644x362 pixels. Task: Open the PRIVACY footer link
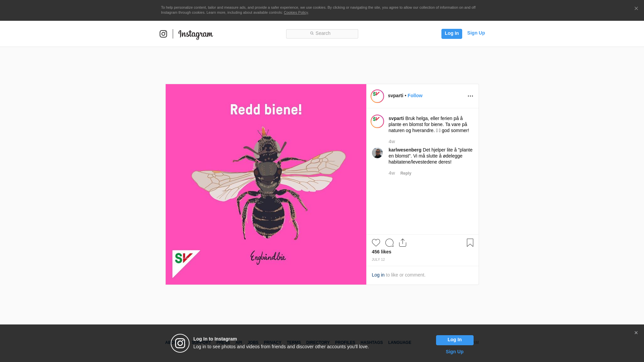click(272, 343)
